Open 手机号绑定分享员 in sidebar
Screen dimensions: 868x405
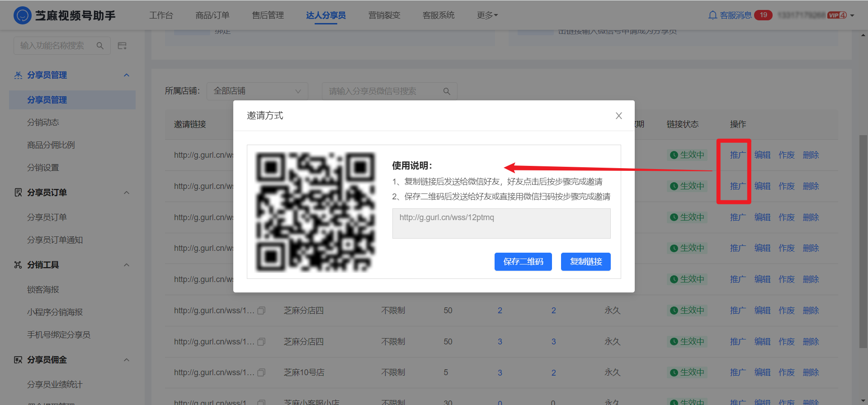coord(59,335)
